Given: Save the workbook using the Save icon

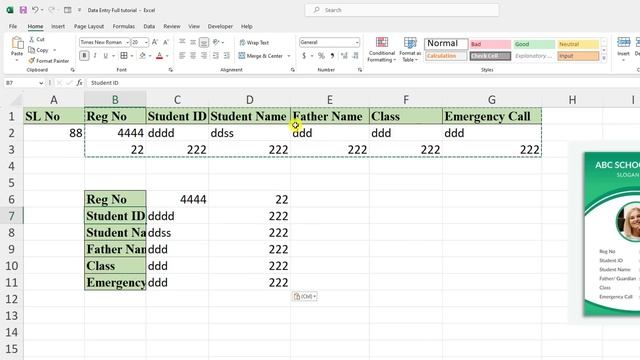Looking at the screenshot, I should pos(23,10).
